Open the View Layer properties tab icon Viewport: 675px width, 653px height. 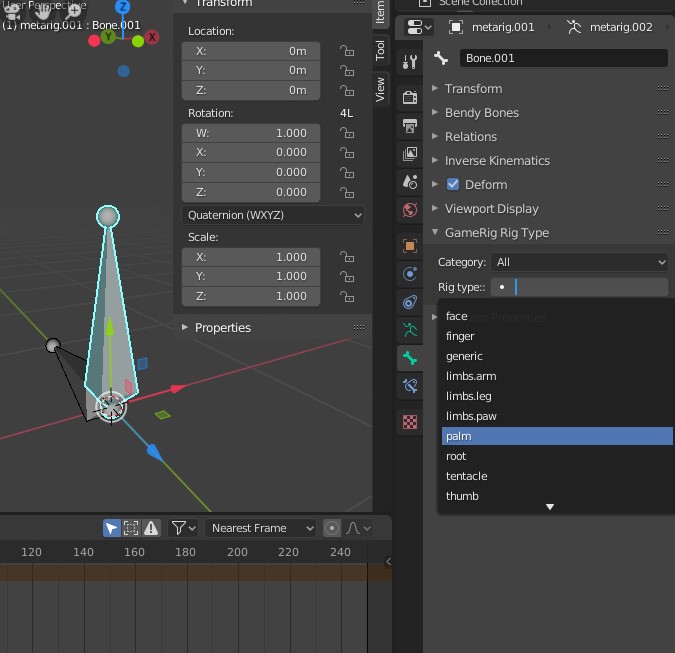pos(409,153)
